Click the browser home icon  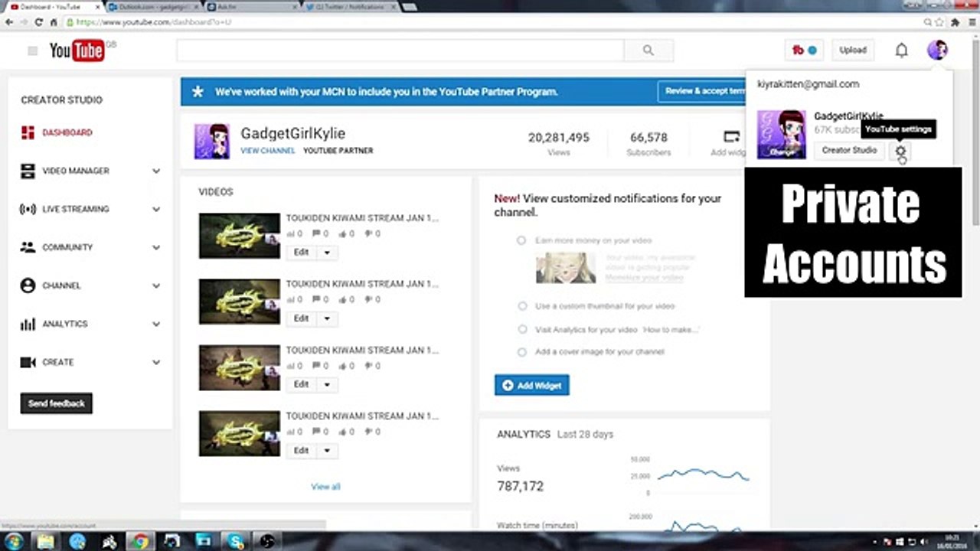(x=54, y=22)
